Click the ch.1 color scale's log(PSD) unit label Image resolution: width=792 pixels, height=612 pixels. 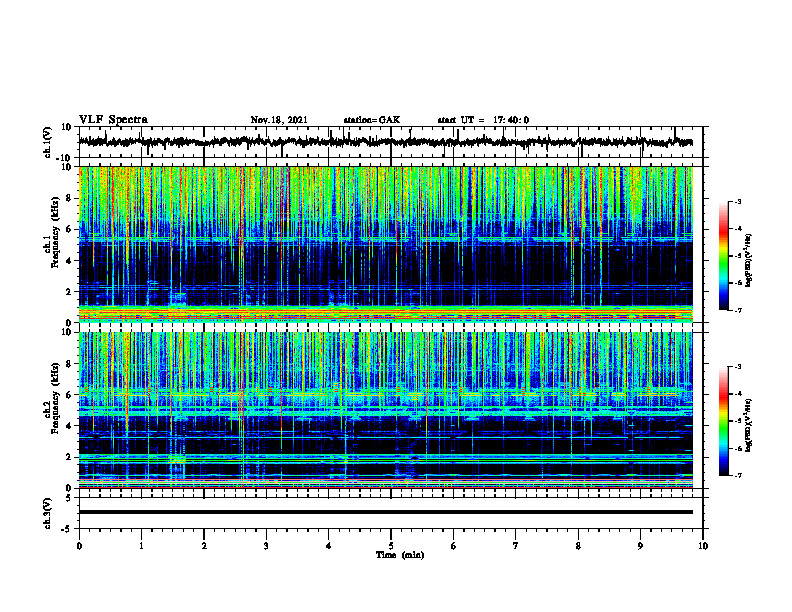point(749,260)
